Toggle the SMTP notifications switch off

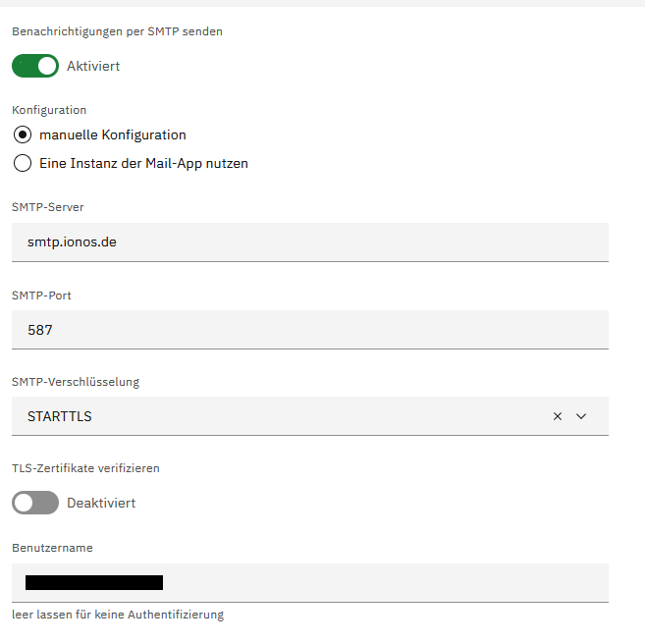pos(35,66)
